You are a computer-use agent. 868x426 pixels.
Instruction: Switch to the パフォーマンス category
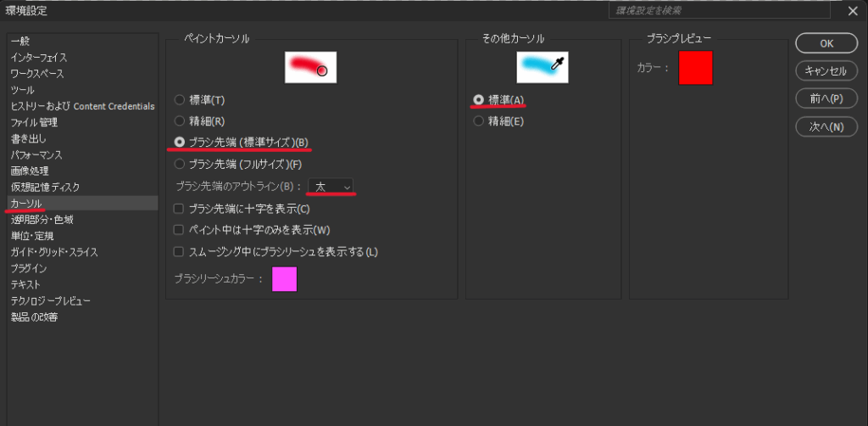(x=36, y=155)
